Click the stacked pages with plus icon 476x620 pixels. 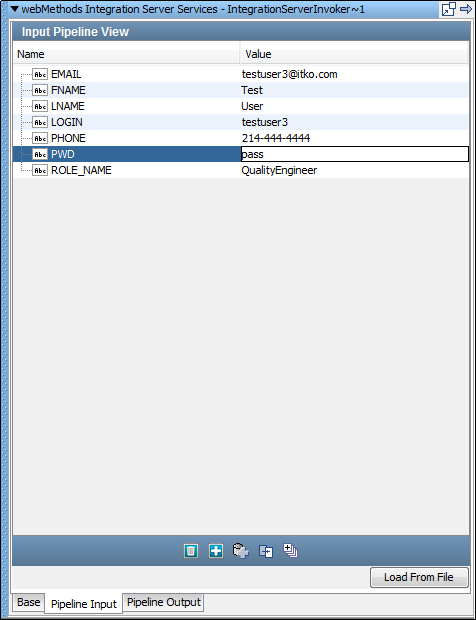(x=291, y=550)
